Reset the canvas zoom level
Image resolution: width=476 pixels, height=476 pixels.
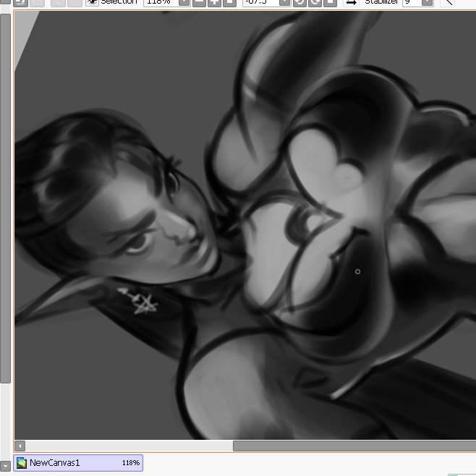(x=229, y=2)
